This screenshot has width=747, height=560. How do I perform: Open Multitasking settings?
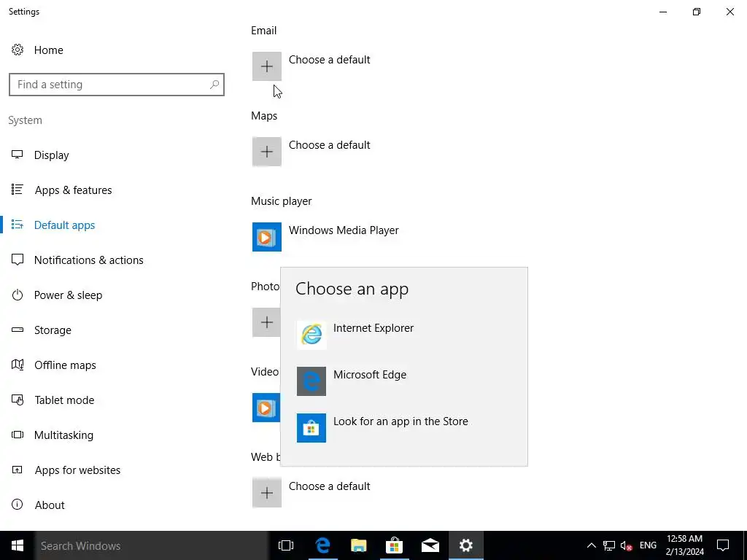tap(63, 435)
